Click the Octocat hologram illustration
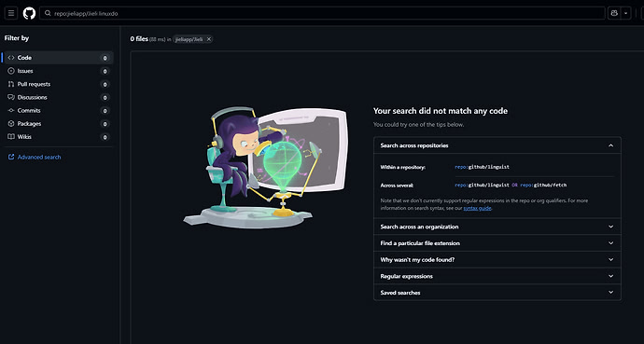644x344 pixels. tap(266, 167)
